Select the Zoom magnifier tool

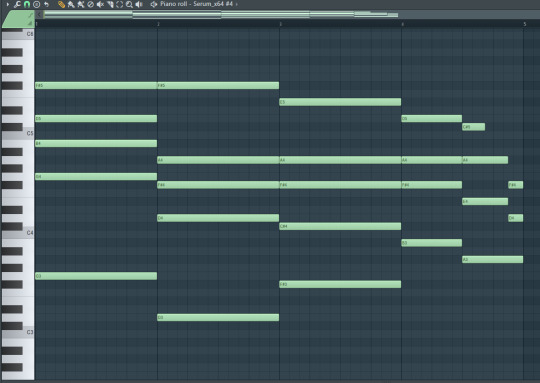[x=129, y=4]
